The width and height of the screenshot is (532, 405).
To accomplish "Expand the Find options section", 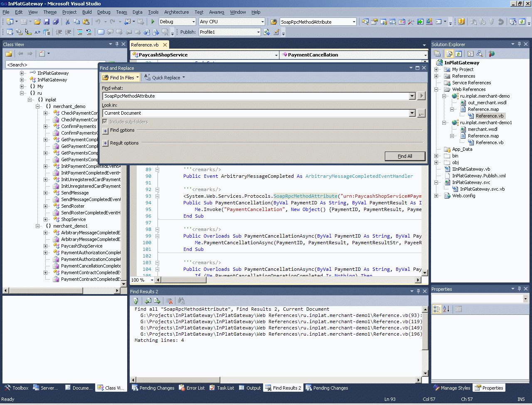I will [x=105, y=130].
